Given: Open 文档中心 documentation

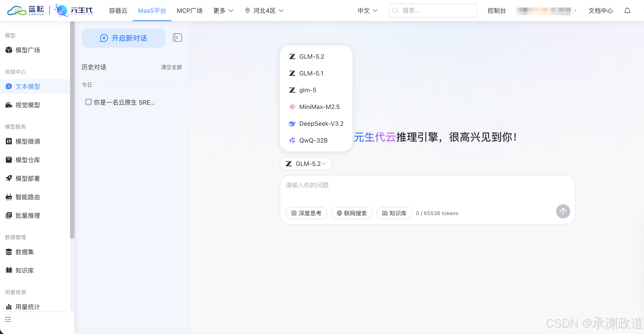Looking at the screenshot, I should [601, 11].
